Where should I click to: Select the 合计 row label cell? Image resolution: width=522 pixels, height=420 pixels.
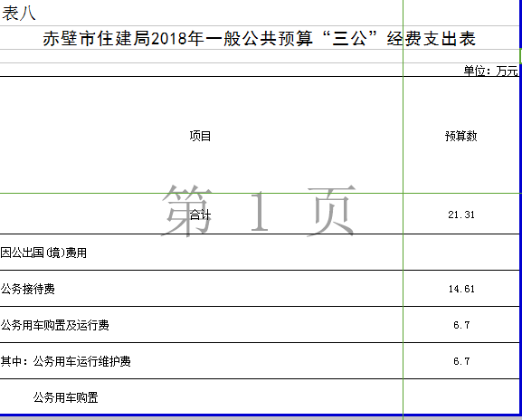point(201,214)
